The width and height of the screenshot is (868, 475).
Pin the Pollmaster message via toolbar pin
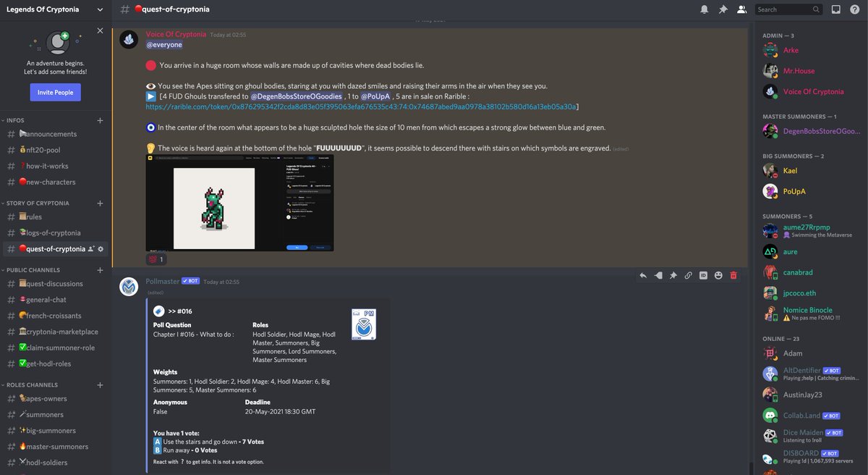point(673,275)
